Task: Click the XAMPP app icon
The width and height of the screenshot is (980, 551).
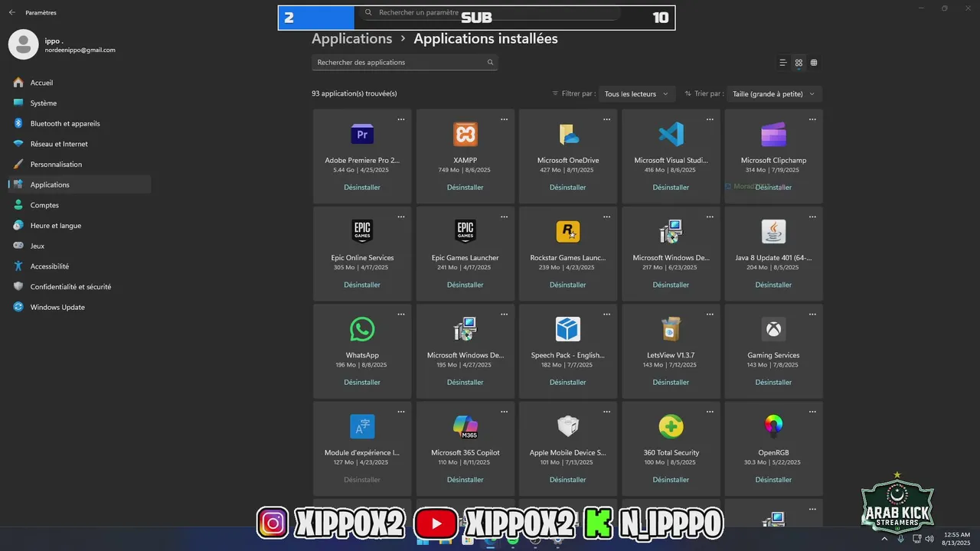Action: pyautogui.click(x=465, y=134)
